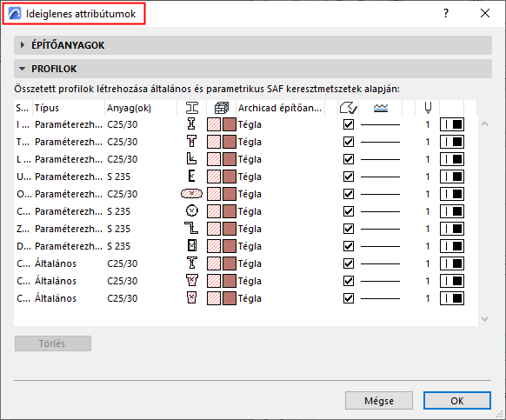
Task: Open help with the question mark button
Action: (446, 14)
